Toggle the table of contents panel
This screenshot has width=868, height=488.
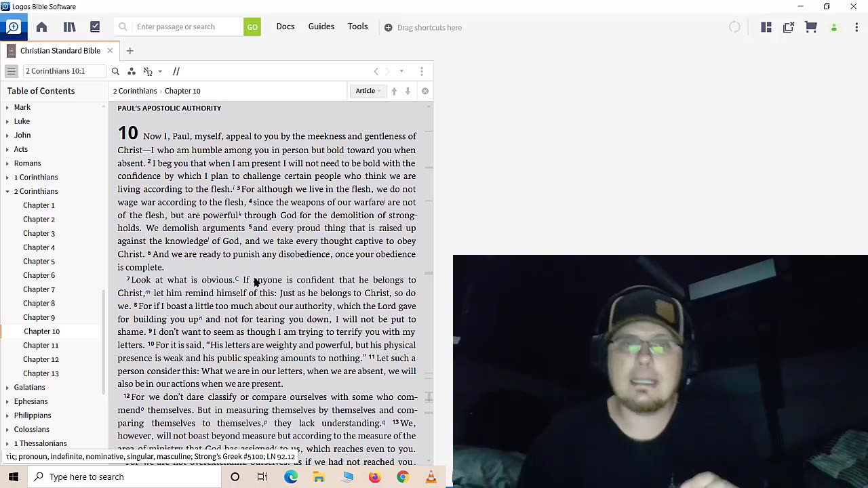pos(11,71)
